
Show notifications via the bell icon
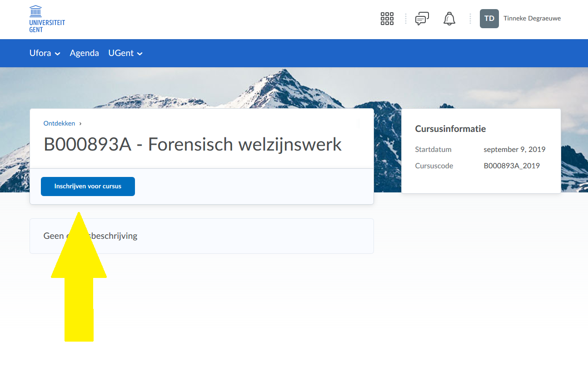(x=449, y=19)
